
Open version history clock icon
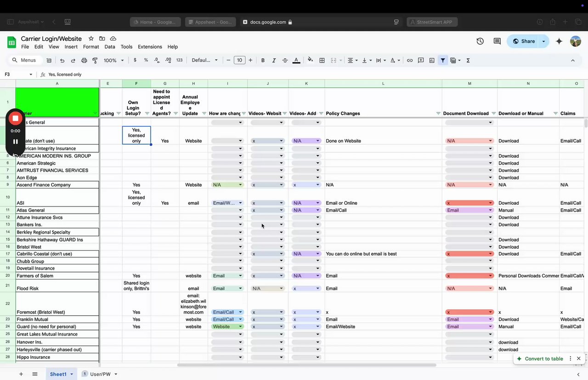tap(480, 41)
